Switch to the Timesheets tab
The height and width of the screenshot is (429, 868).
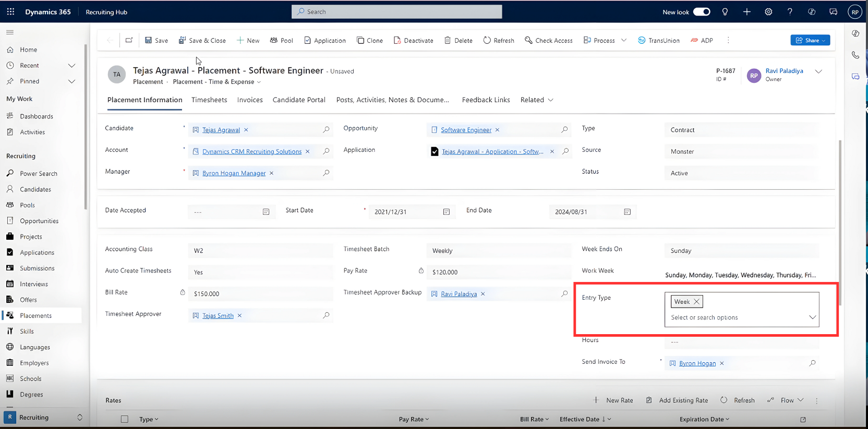click(x=209, y=100)
